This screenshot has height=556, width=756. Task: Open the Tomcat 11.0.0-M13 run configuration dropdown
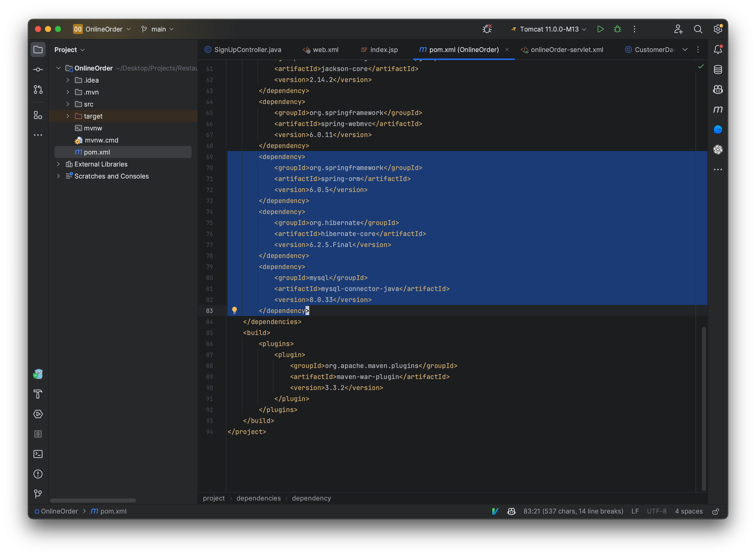[547, 29]
